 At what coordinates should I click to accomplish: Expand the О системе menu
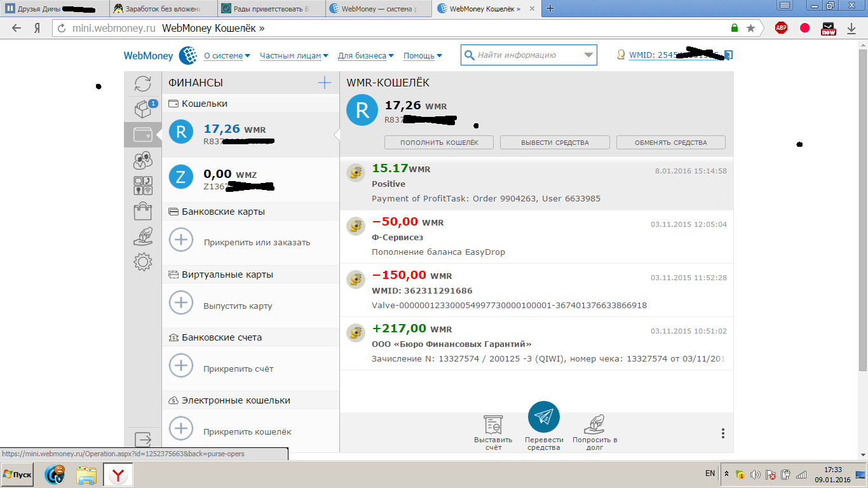pos(227,56)
